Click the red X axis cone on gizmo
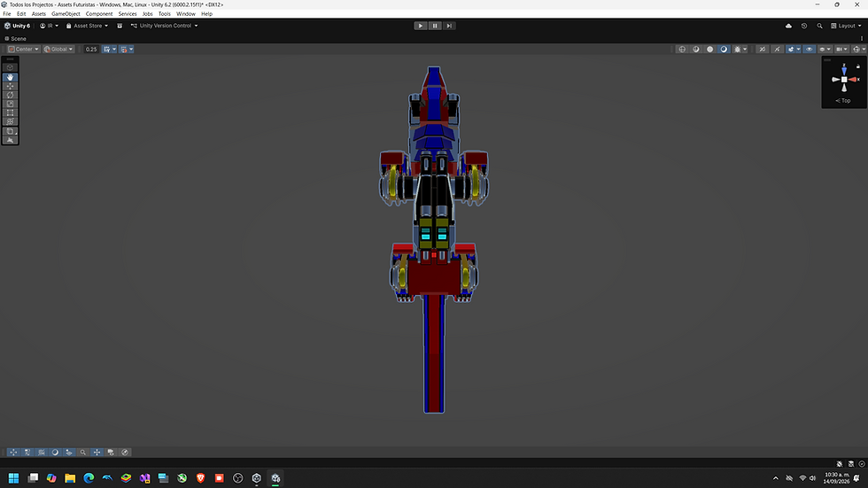The height and width of the screenshot is (488, 868). click(852, 79)
